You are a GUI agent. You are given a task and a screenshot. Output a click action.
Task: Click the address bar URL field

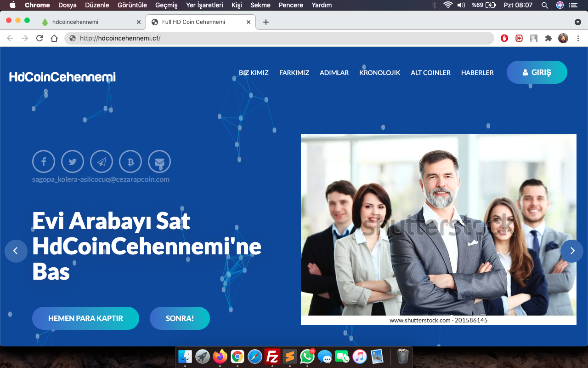coord(279,38)
